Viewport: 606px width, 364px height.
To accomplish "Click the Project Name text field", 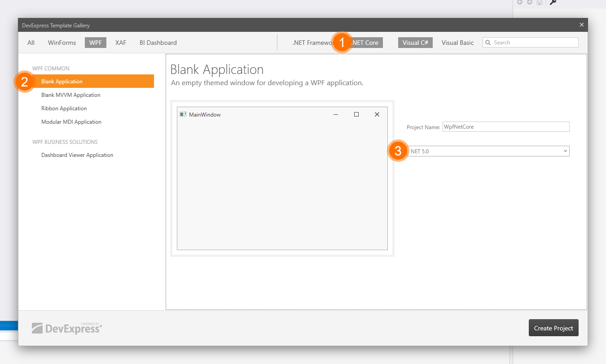I will tap(506, 127).
